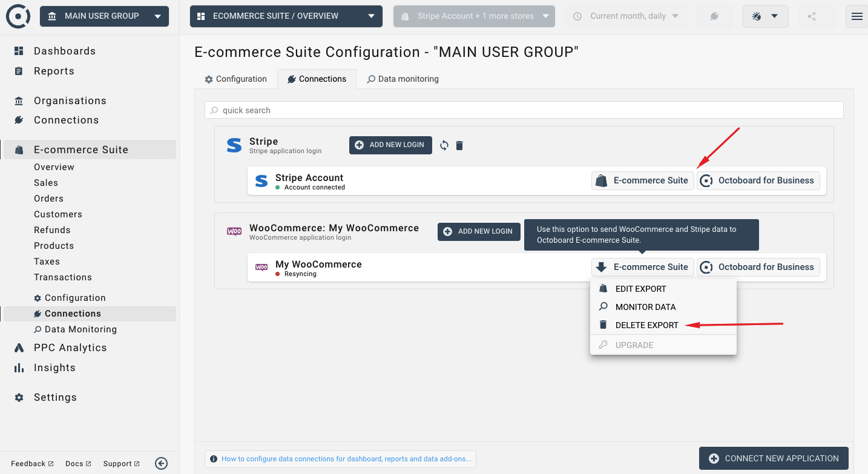Screen dimensions: 868x474
Task: Open Transactions under E-commerce Suite
Action: [63, 277]
